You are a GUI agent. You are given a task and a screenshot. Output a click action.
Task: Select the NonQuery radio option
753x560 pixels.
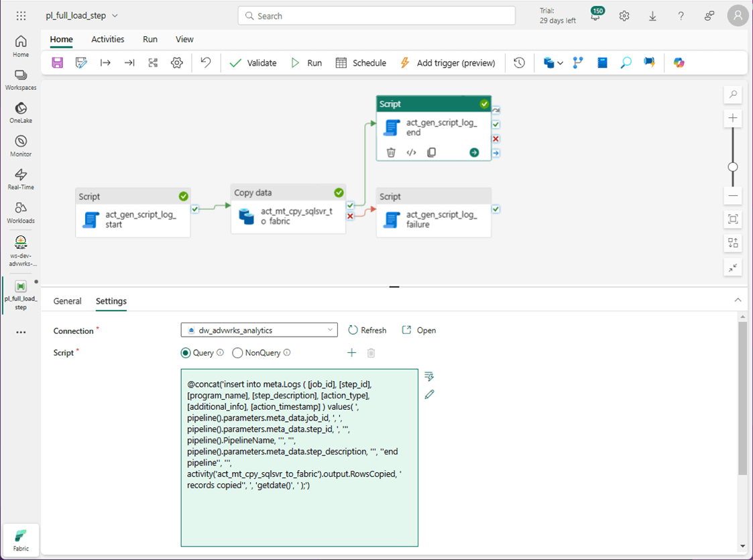[x=237, y=353]
